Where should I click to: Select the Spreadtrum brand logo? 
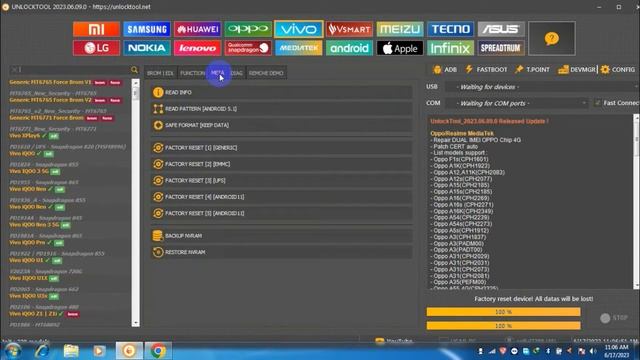click(501, 48)
